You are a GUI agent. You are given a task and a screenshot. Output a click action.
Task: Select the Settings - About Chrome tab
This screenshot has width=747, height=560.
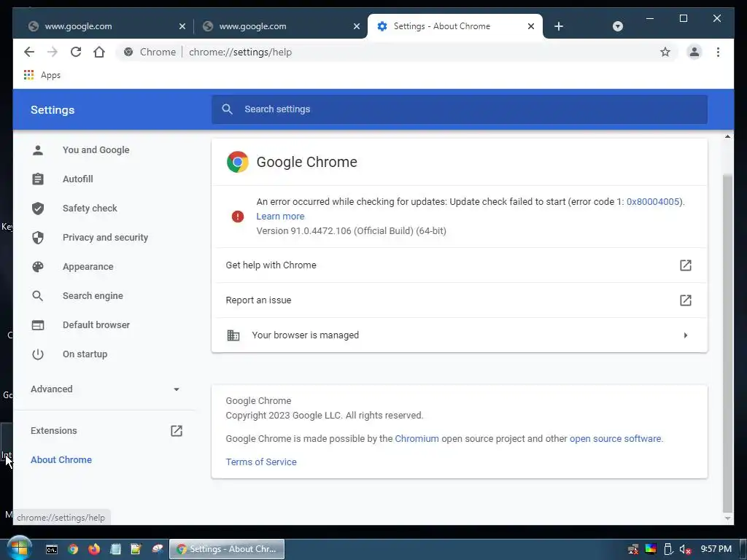(x=455, y=26)
